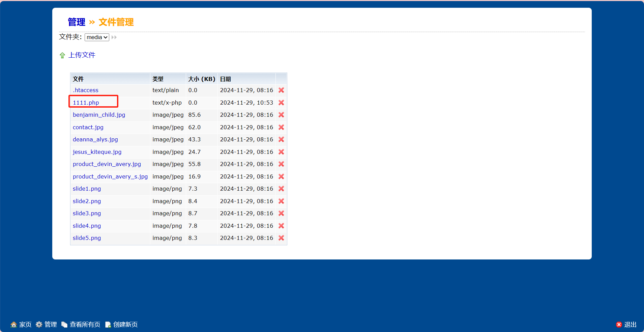Screen dimensions: 644x332
Task: Go to 家页 in the bottom bar
Action: click(25, 325)
